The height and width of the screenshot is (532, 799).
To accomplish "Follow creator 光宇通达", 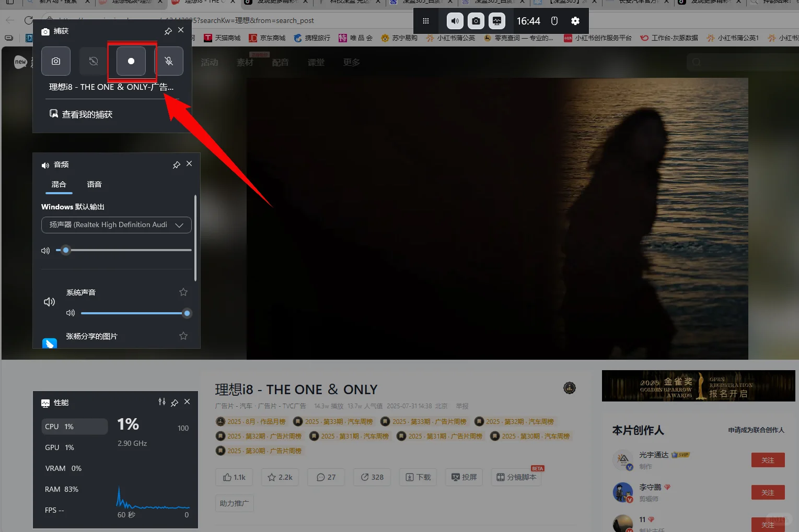I will 768,460.
